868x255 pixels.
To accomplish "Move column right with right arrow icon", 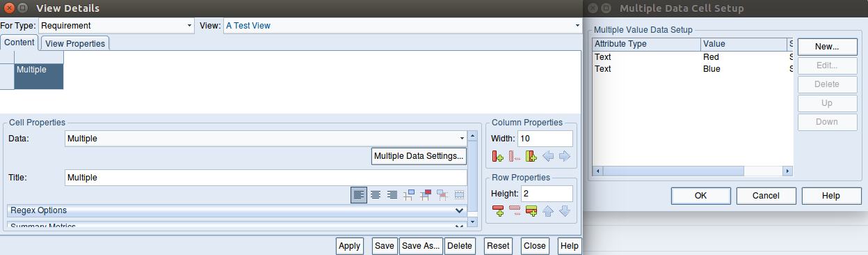I will point(565,156).
